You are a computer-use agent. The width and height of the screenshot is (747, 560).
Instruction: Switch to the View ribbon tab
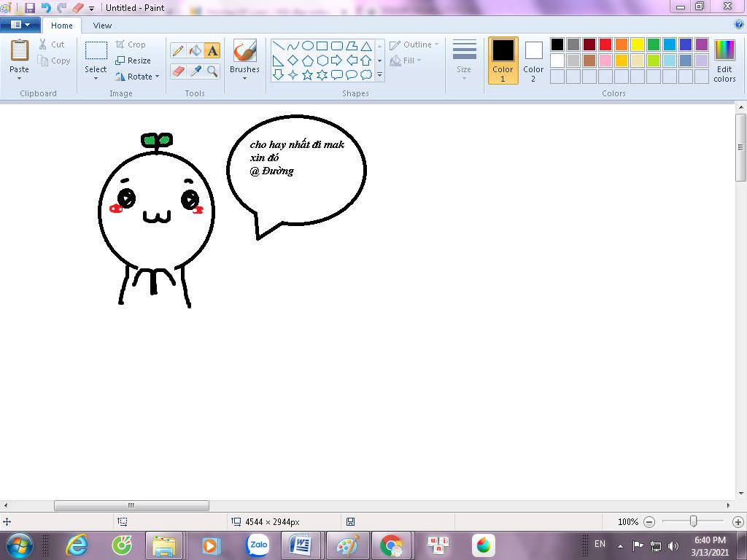[102, 26]
